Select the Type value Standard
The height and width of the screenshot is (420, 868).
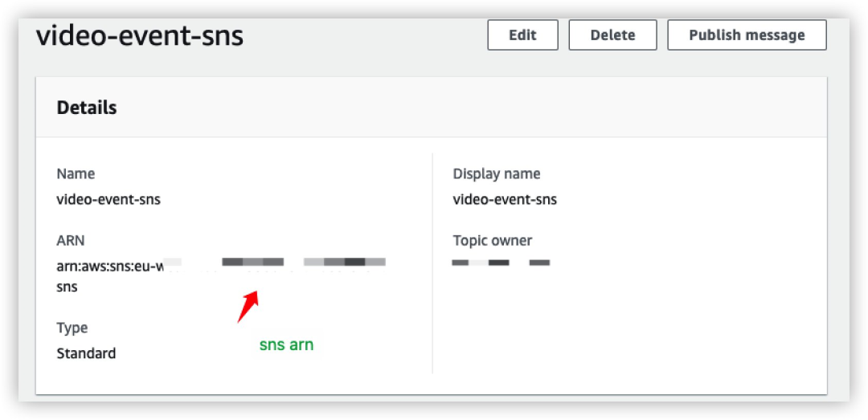[86, 353]
